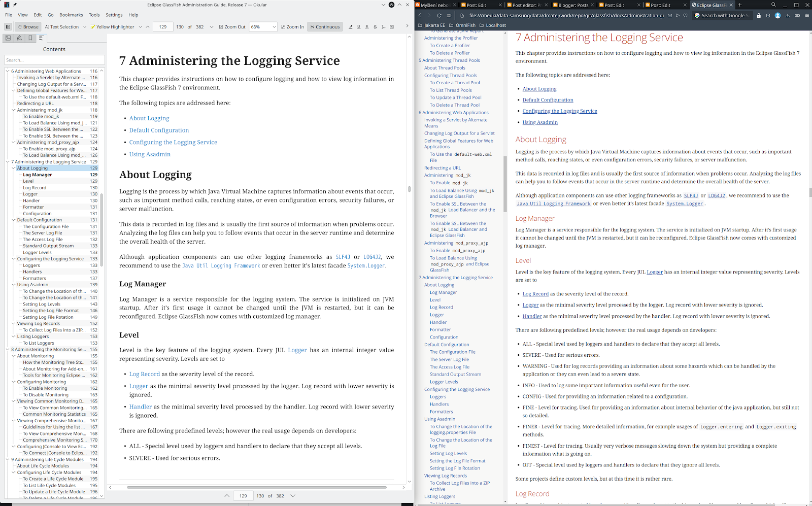The width and height of the screenshot is (812, 506).
Task: Enable Browse mode in Okular
Action: 28,27
